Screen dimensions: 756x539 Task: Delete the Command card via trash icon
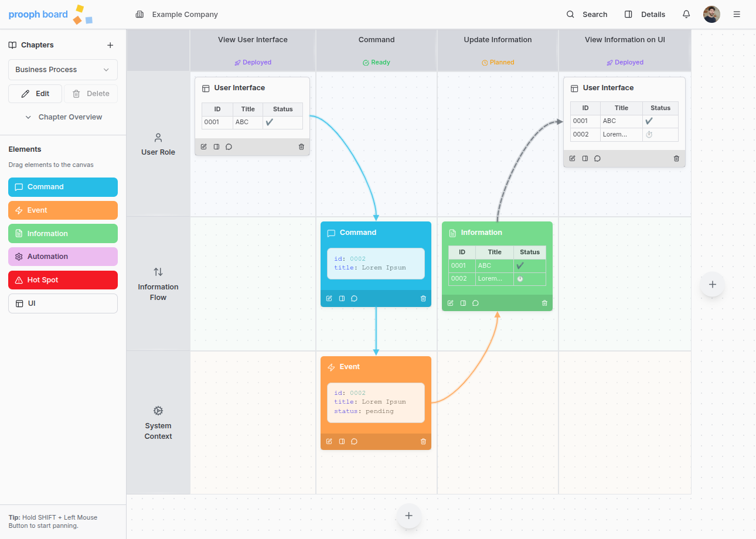pos(423,299)
